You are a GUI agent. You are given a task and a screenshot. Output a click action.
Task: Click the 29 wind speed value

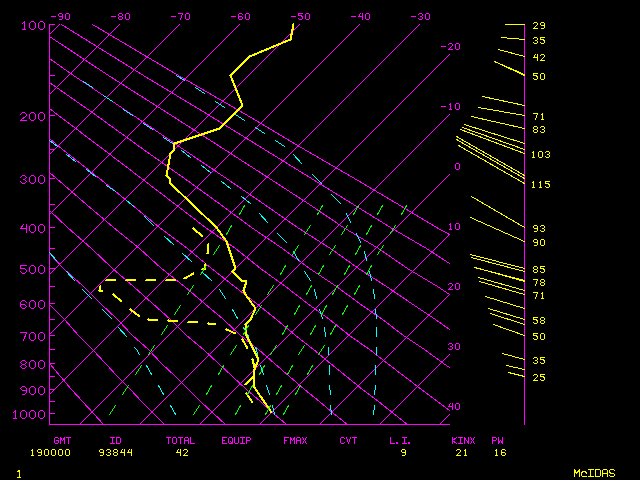point(539,26)
